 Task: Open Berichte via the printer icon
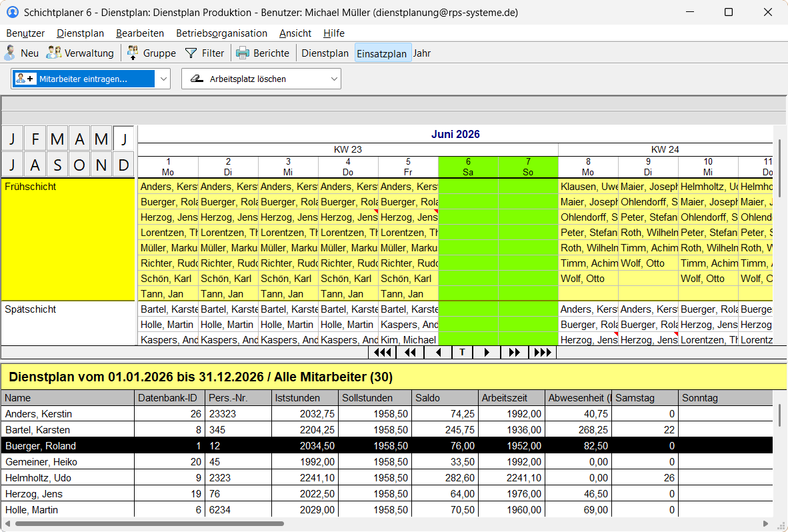click(243, 53)
